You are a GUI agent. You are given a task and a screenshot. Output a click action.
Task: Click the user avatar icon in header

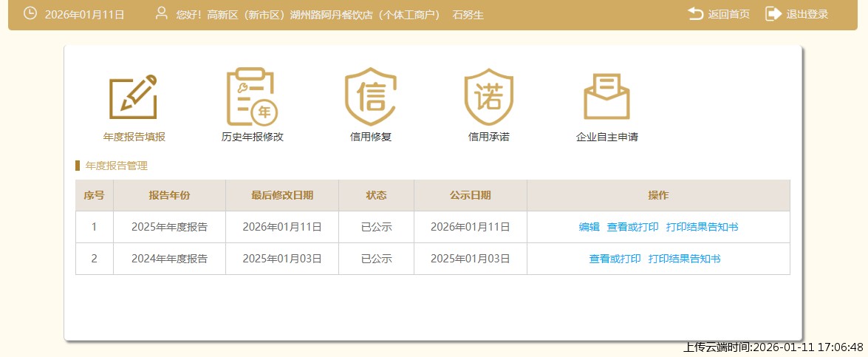162,14
